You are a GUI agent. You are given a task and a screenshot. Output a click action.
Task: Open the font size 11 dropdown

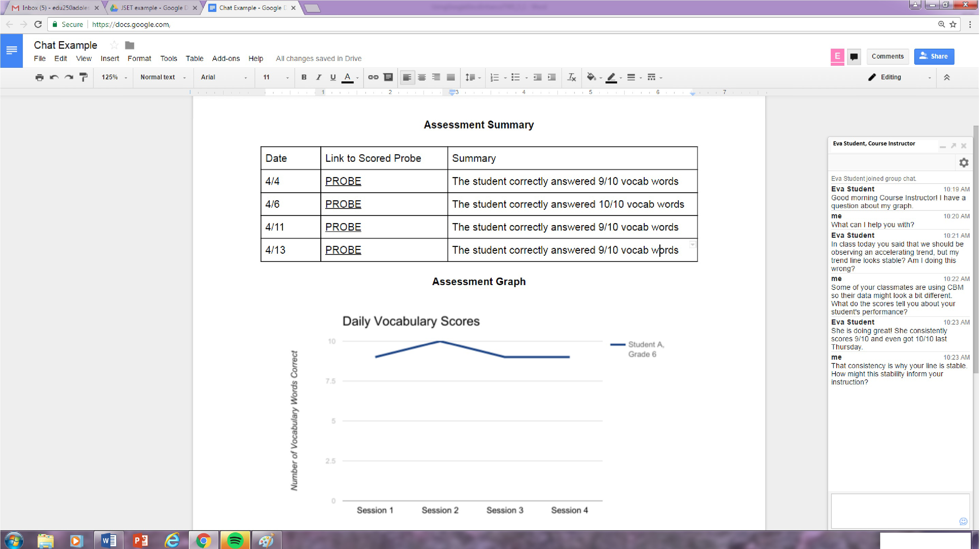point(276,77)
